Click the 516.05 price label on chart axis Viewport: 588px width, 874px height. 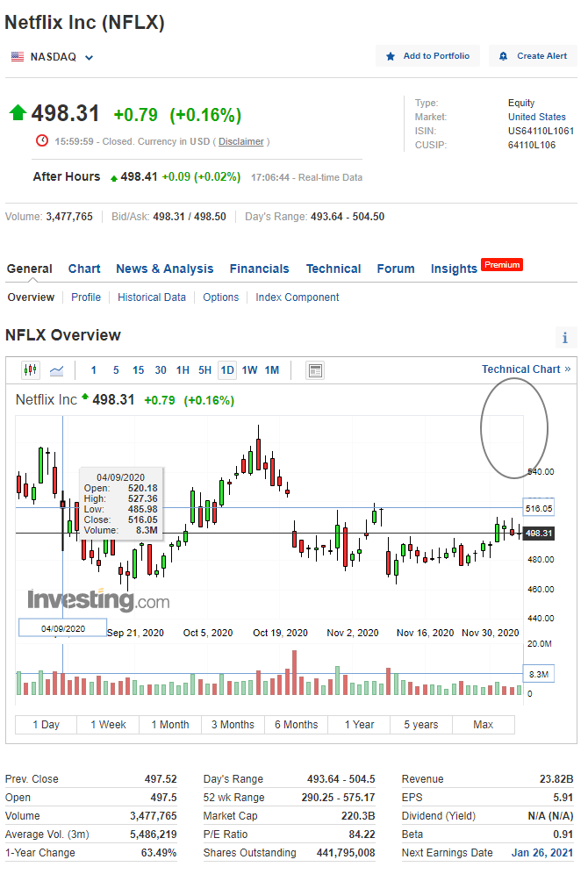(x=538, y=508)
